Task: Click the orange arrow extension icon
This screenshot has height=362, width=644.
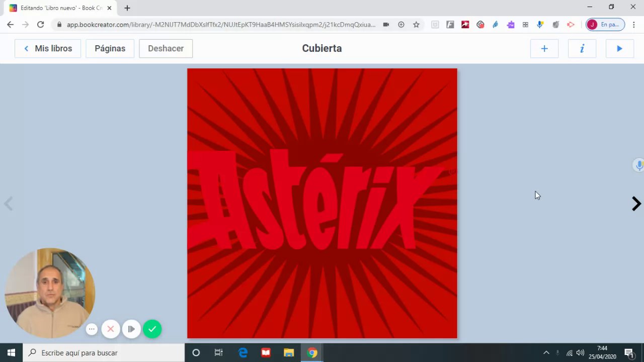Action: tap(571, 25)
